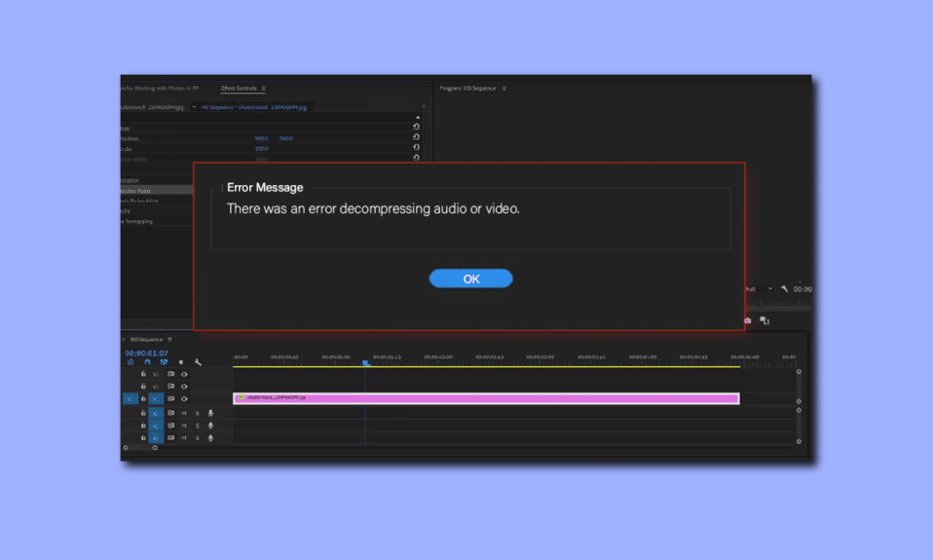The width and height of the screenshot is (933, 560).
Task: Toggle the lock on audio track A1
Action: [143, 413]
